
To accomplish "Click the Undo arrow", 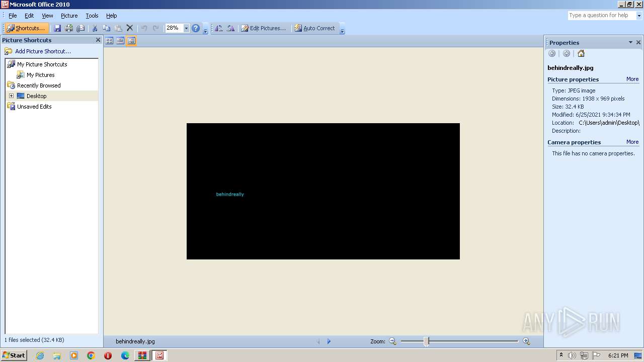I will coord(144,28).
